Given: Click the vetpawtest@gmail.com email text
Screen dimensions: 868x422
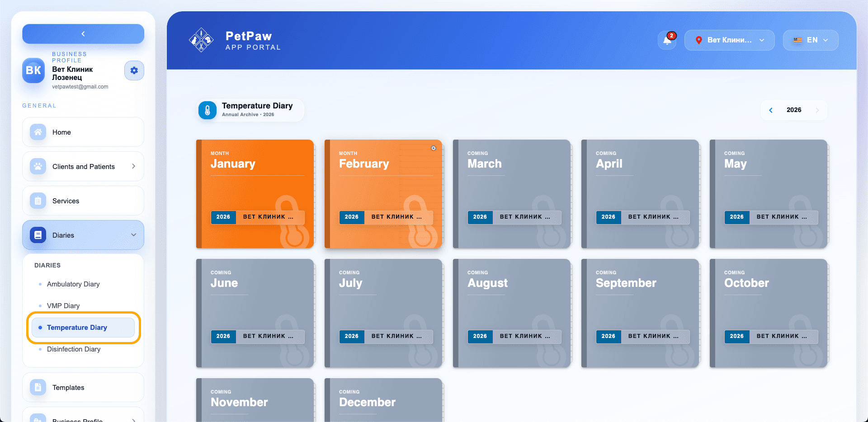Looking at the screenshot, I should (x=80, y=87).
